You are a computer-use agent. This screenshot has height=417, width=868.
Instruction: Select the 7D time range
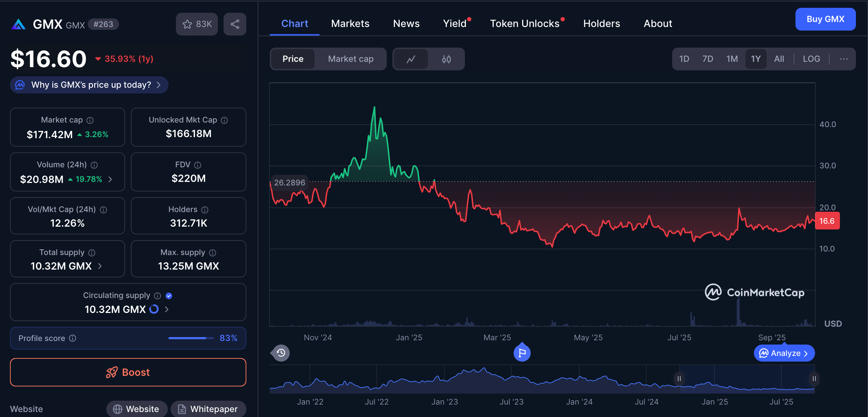pos(707,59)
